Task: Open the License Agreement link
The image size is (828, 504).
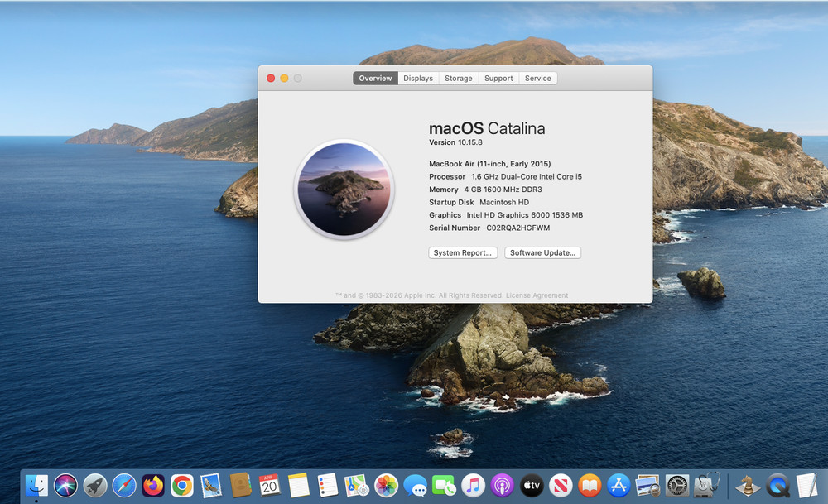Action: click(x=537, y=295)
